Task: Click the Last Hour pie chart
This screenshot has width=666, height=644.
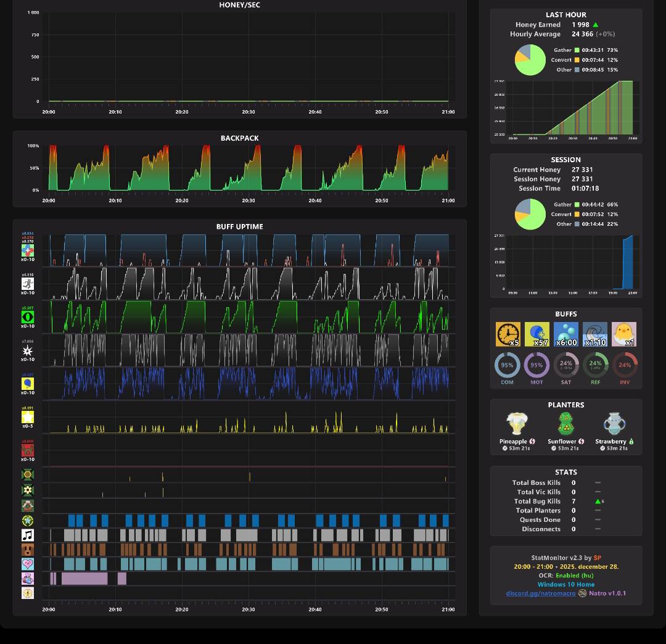Action: point(530,60)
